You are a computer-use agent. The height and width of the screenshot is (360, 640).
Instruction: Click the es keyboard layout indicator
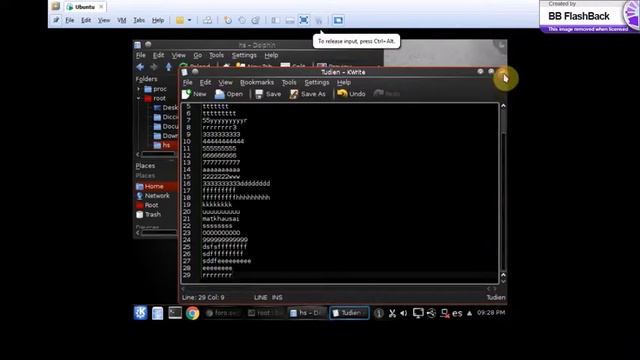click(x=457, y=313)
